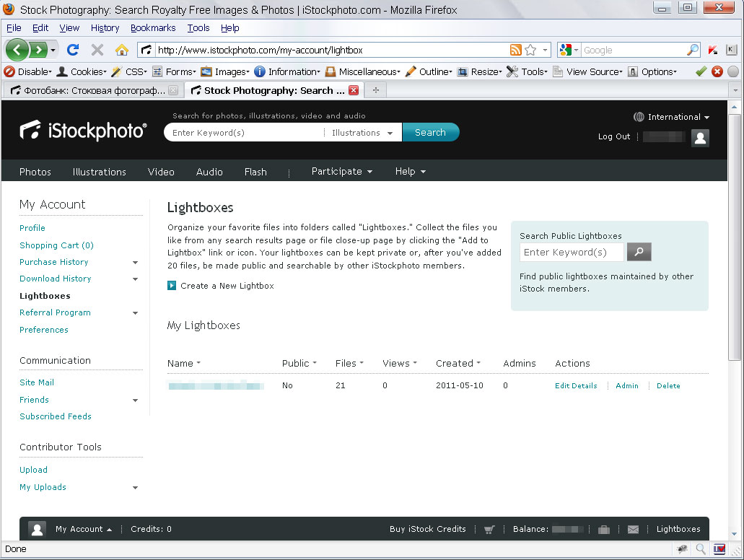Open the Photos navigation tab

pyautogui.click(x=35, y=172)
